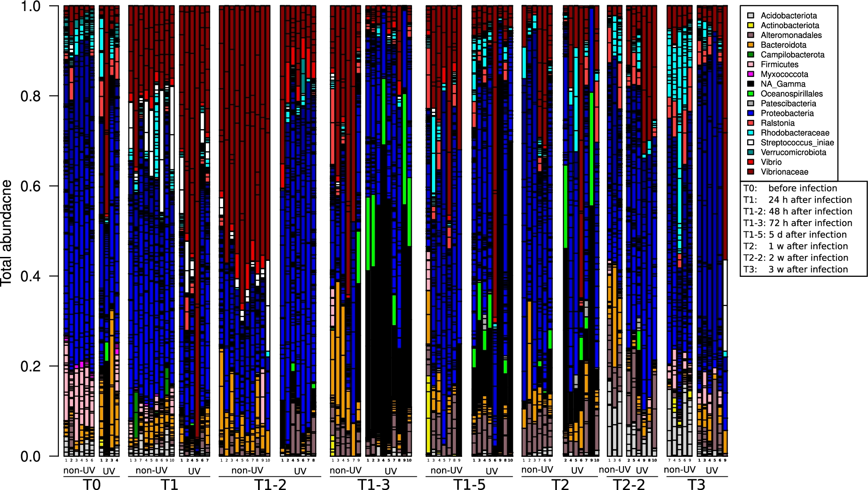Viewport: 868px width, 490px height.
Task: Click the 'T0: before infection' key entry
Action: click(790, 188)
